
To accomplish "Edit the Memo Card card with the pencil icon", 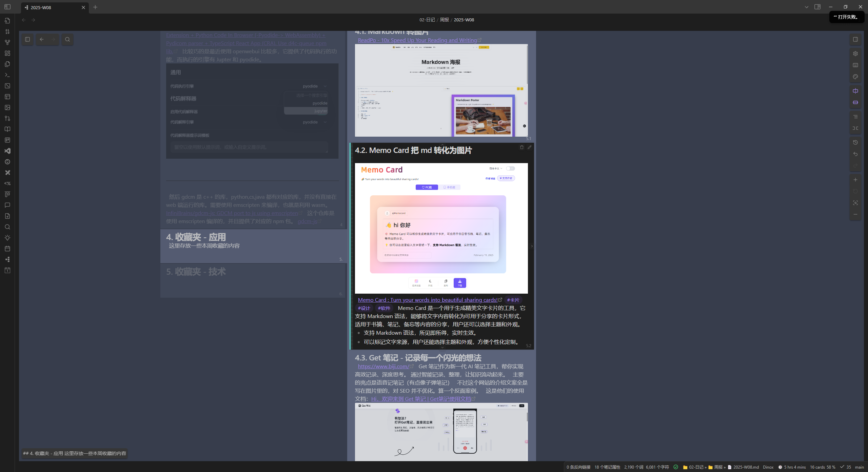I will click(530, 147).
